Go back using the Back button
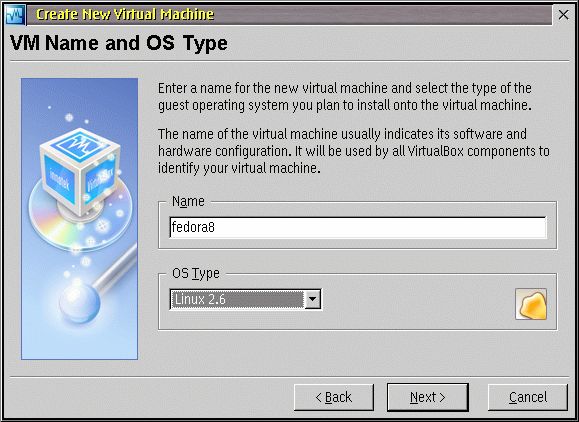The image size is (579, 422). click(334, 397)
